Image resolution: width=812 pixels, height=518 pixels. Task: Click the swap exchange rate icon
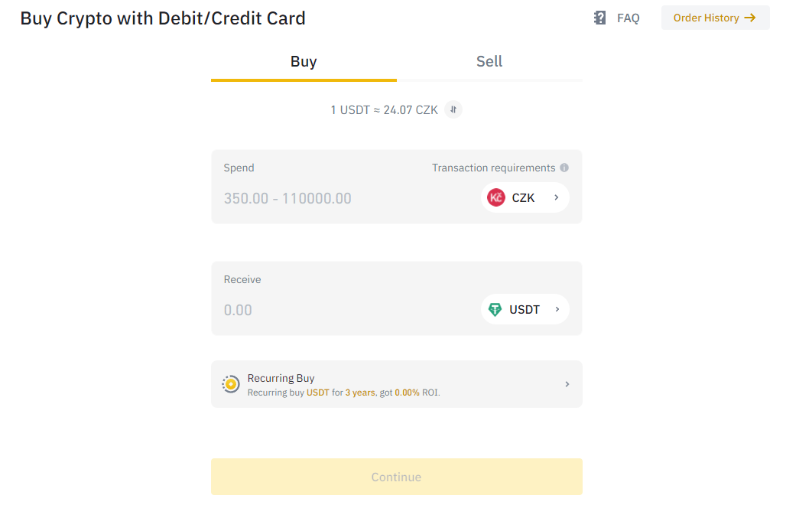click(x=453, y=109)
